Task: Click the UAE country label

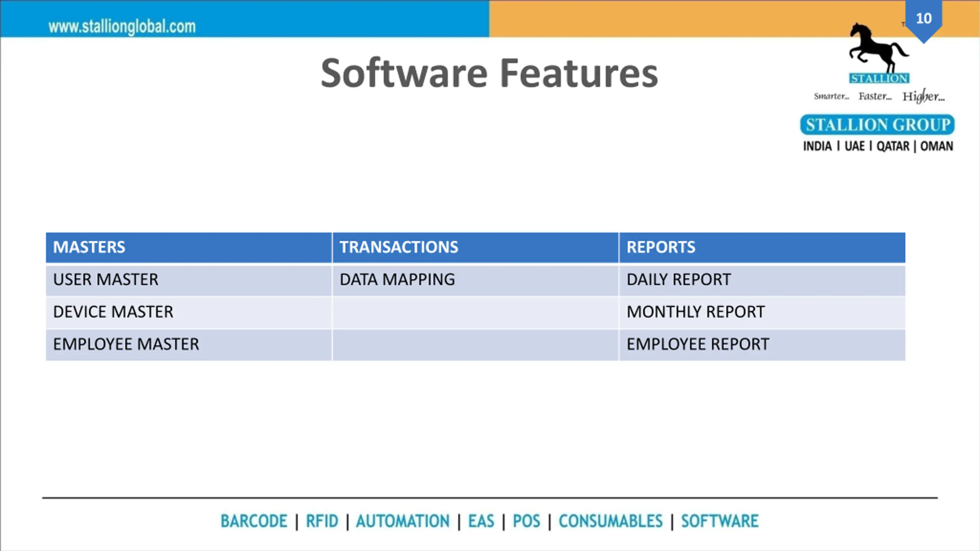Action: click(854, 146)
